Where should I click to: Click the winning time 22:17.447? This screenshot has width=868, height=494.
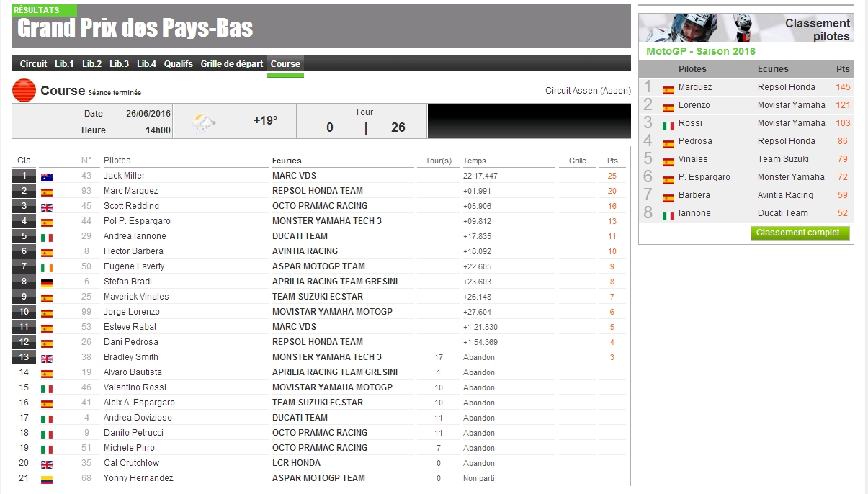point(480,176)
